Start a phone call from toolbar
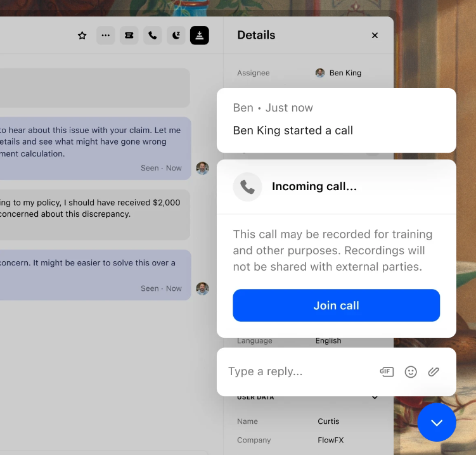 [152, 35]
